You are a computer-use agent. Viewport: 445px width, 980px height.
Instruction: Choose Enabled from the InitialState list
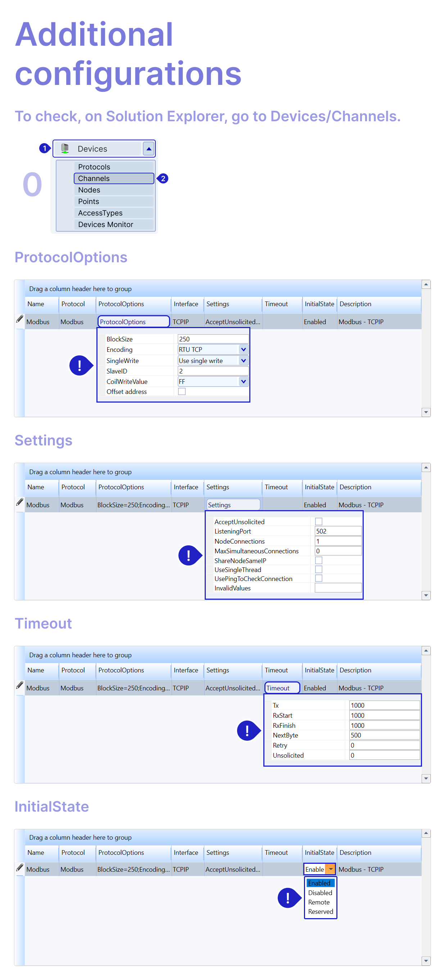(320, 883)
